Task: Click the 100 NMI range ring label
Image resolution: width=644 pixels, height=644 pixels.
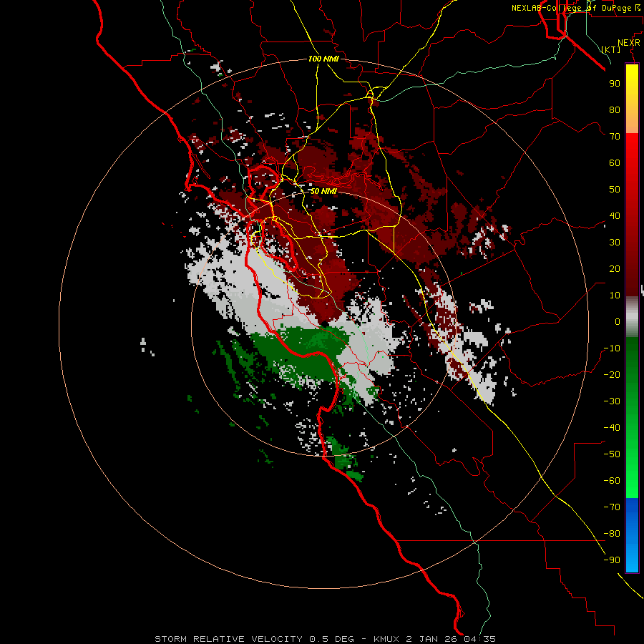Action: point(323,59)
